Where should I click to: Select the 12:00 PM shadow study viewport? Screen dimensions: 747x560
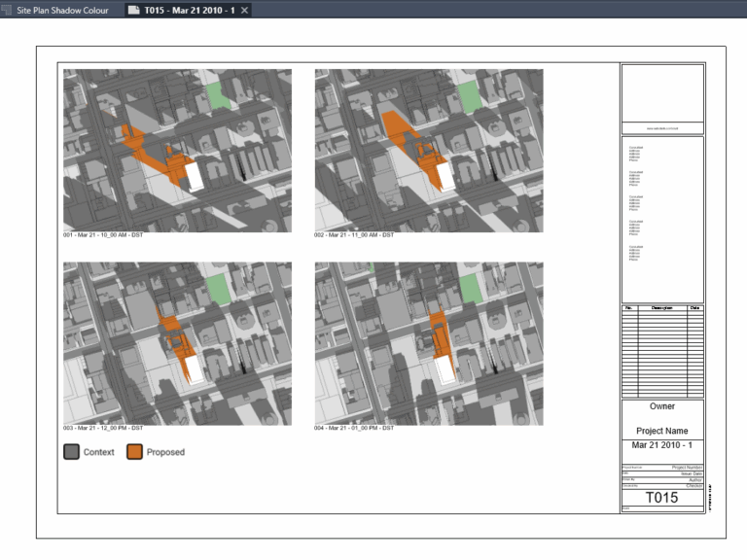(x=177, y=342)
